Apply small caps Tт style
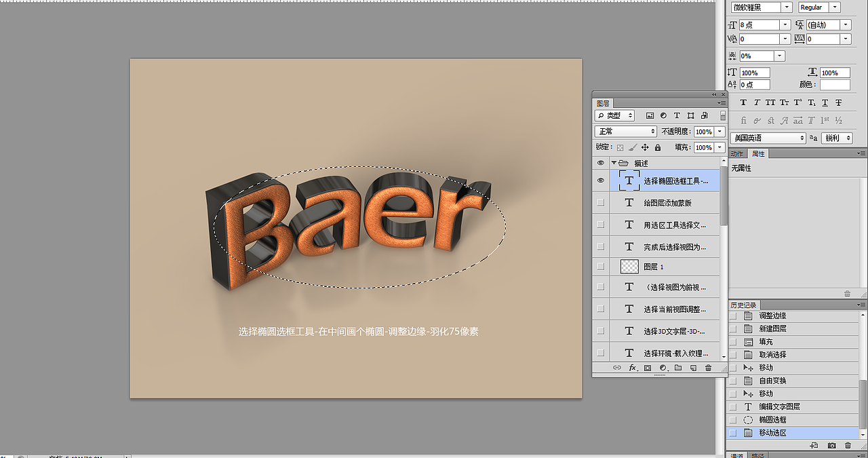The image size is (868, 458). pyautogui.click(x=784, y=102)
